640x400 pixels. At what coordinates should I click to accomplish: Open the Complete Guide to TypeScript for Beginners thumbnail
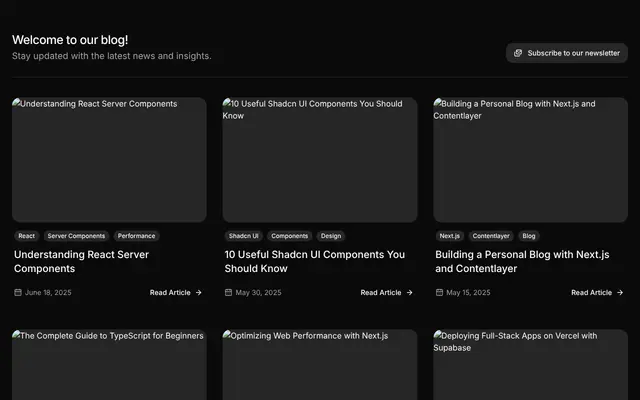click(x=109, y=365)
